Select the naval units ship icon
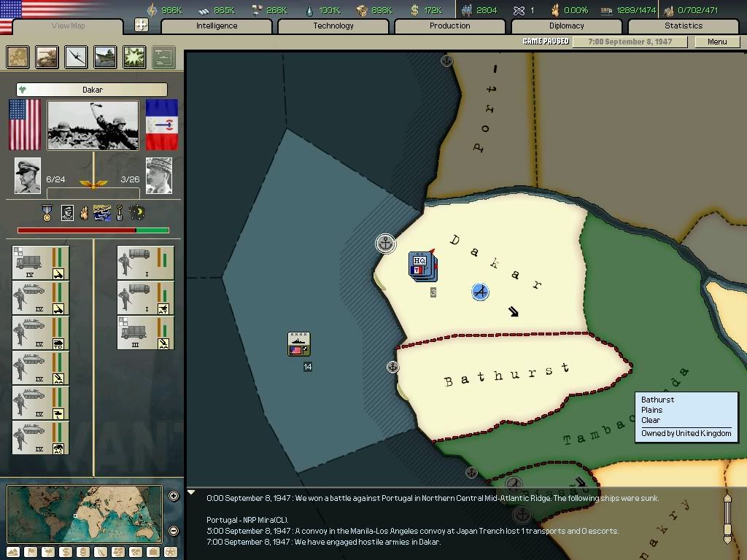747x560 pixels. [x=105, y=57]
